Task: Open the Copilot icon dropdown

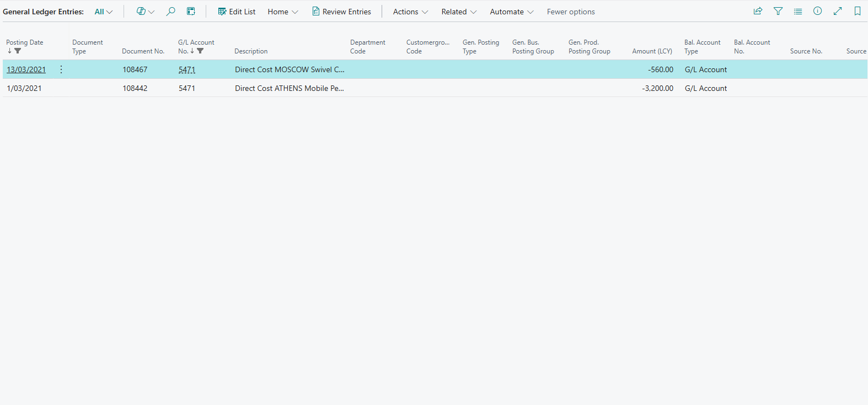Action: coord(145,12)
